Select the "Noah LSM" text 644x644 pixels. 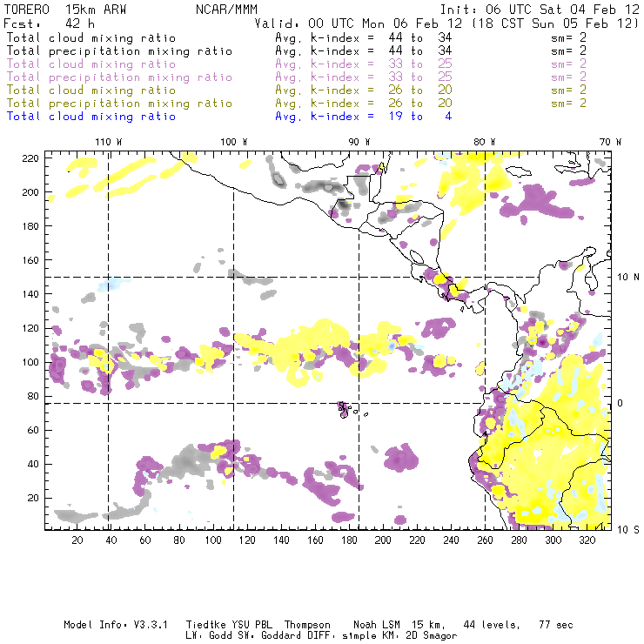(377, 625)
